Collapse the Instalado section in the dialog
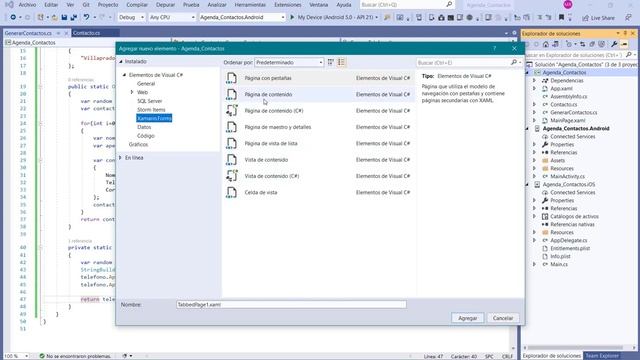The image size is (640, 360). point(121,62)
